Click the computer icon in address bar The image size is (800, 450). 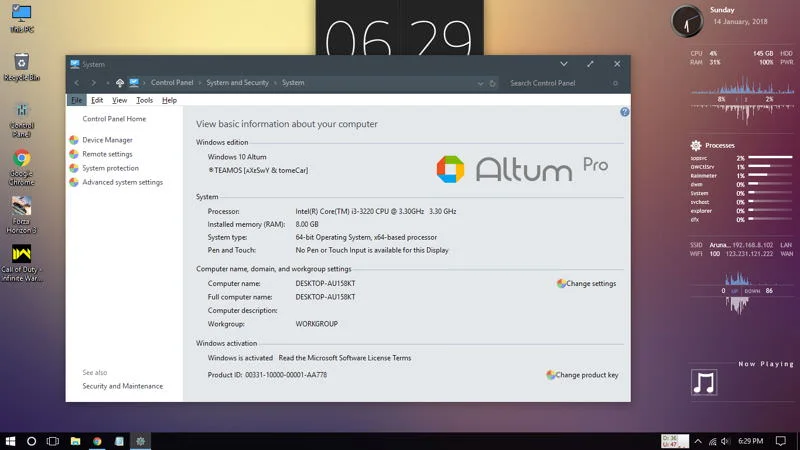click(x=134, y=83)
